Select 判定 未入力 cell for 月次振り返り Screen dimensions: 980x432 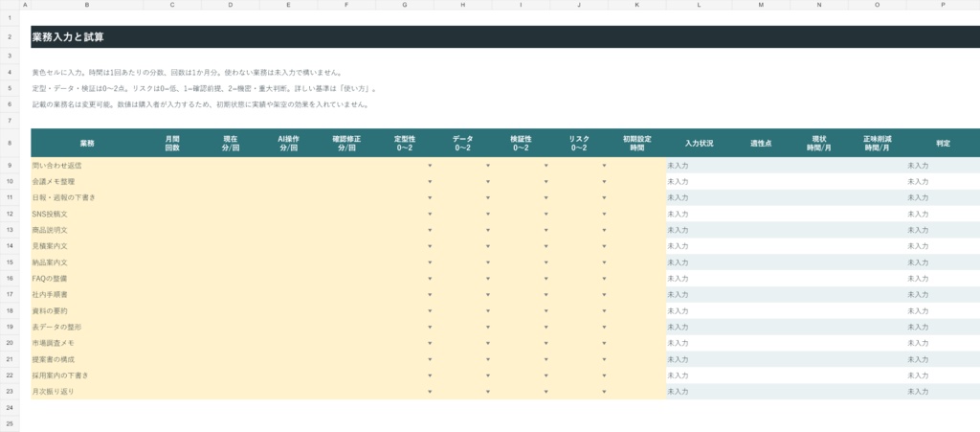click(943, 392)
